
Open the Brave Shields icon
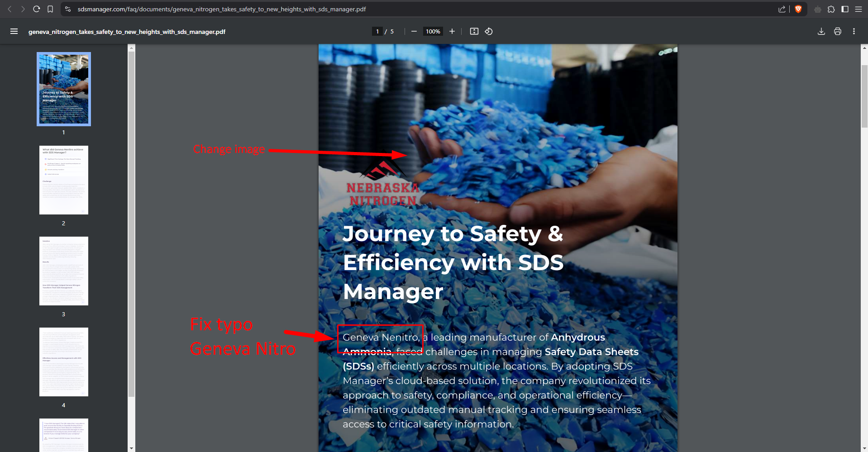798,9
